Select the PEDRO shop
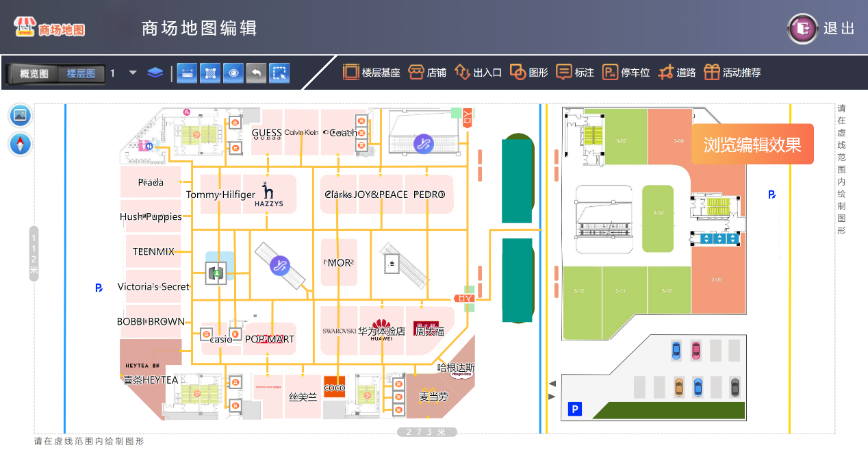The height and width of the screenshot is (450, 868). pyautogui.click(x=429, y=195)
